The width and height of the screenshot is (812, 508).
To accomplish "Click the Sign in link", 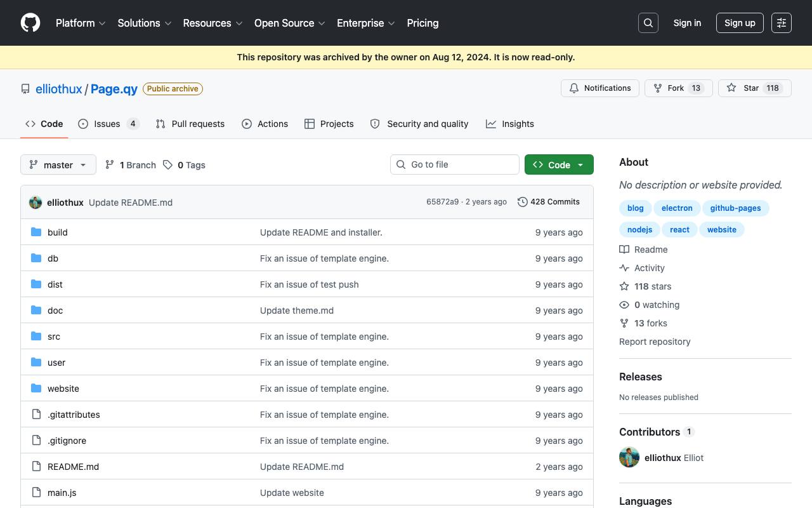I will click(687, 23).
